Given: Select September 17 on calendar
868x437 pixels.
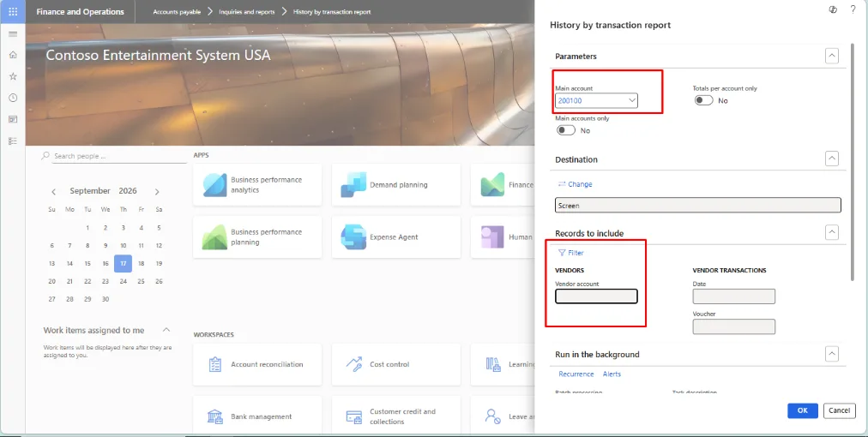Looking at the screenshot, I should [x=123, y=263].
